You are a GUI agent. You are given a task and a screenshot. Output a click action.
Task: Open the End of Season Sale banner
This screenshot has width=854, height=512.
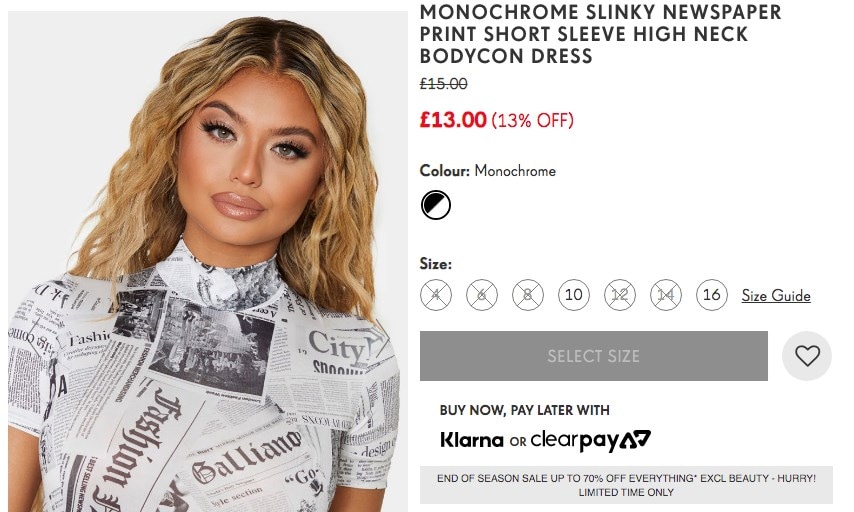[626, 485]
